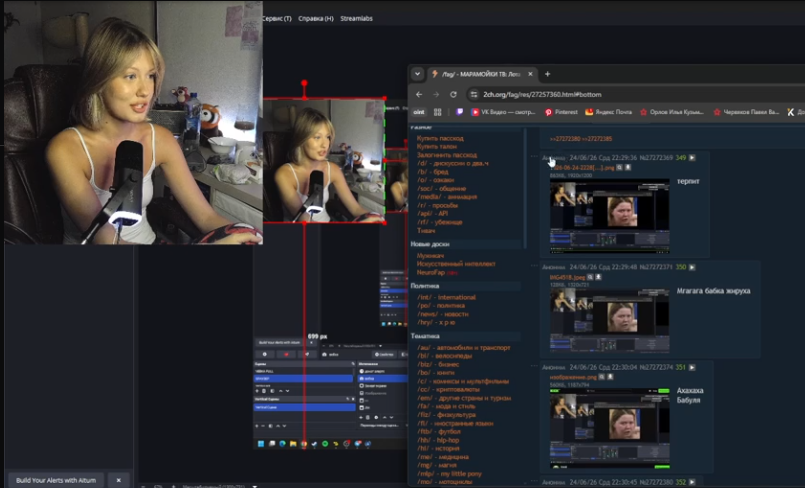Open the /media/ - анимация board
The image size is (805, 488).
(x=447, y=197)
